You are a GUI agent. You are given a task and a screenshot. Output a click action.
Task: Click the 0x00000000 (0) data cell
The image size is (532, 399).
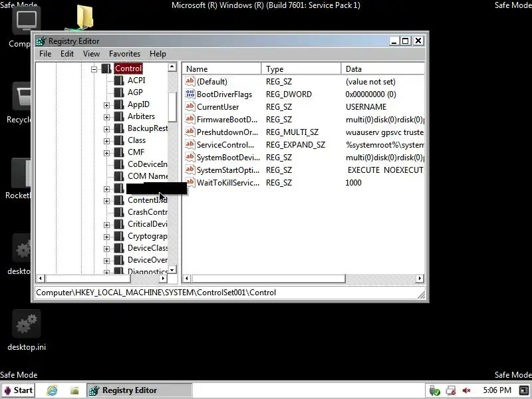371,94
